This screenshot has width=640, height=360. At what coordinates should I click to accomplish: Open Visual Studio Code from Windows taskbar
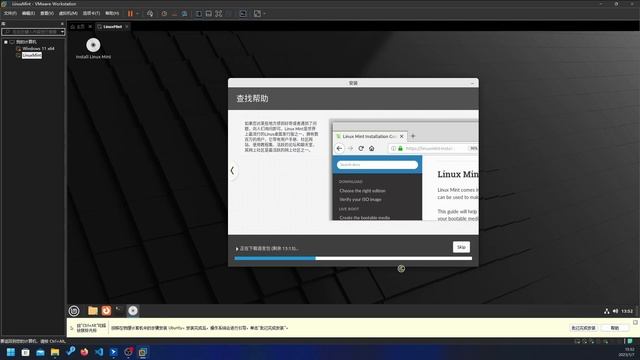99,352
